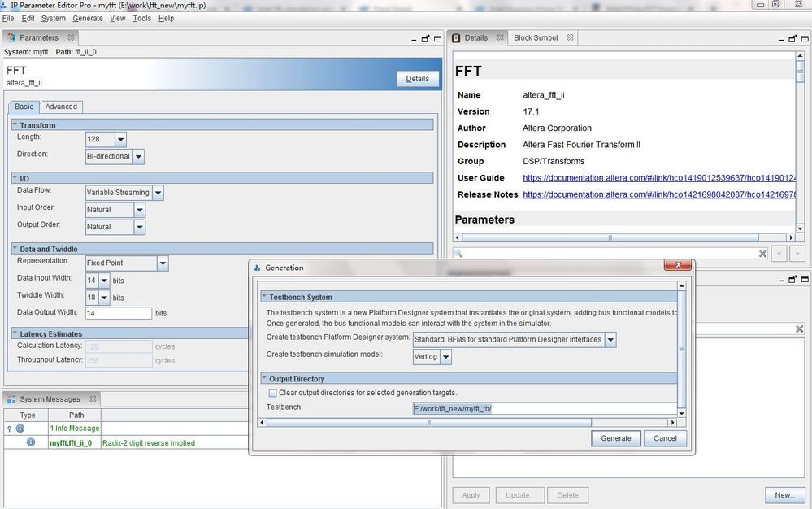Collapse the Transform section
This screenshot has height=509, width=812.
click(15, 124)
